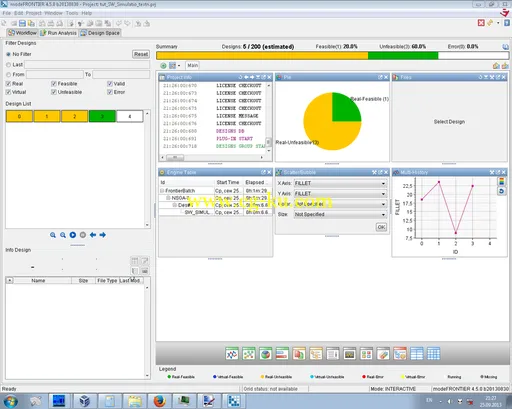Open the Color dropdown in Scatter/Bubble panel
512x409 pixels.
point(340,204)
